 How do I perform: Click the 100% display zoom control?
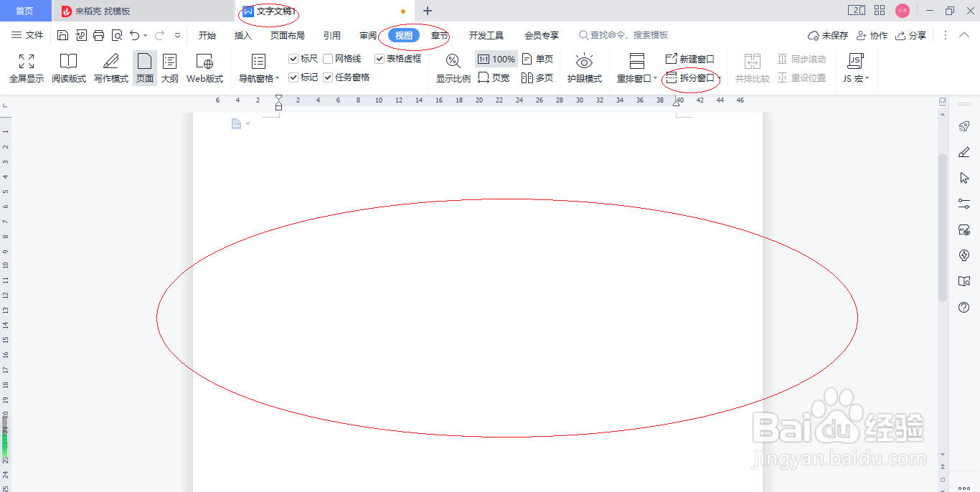tap(496, 59)
